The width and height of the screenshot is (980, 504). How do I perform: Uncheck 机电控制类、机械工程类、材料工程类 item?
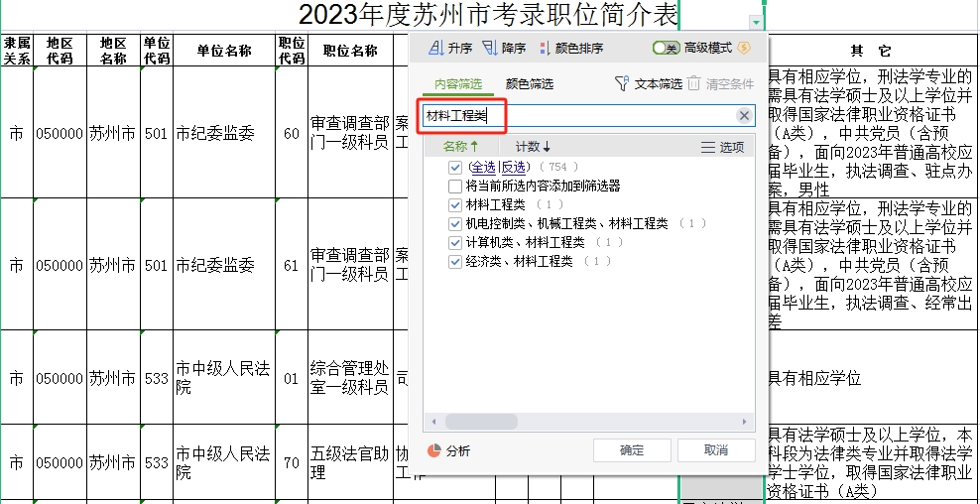[x=455, y=224]
